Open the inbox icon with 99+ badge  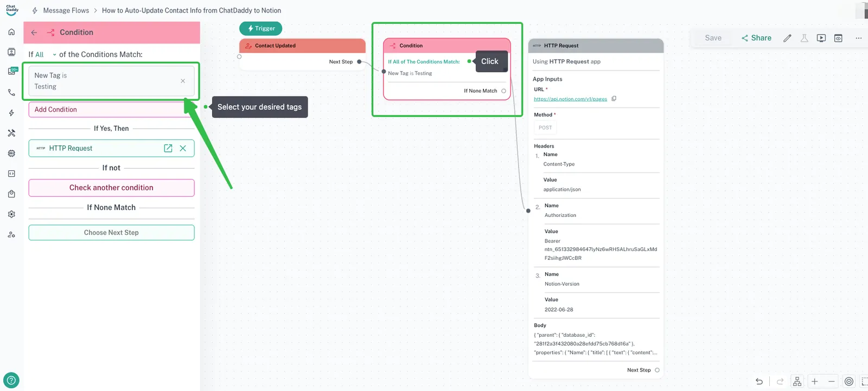tap(12, 71)
